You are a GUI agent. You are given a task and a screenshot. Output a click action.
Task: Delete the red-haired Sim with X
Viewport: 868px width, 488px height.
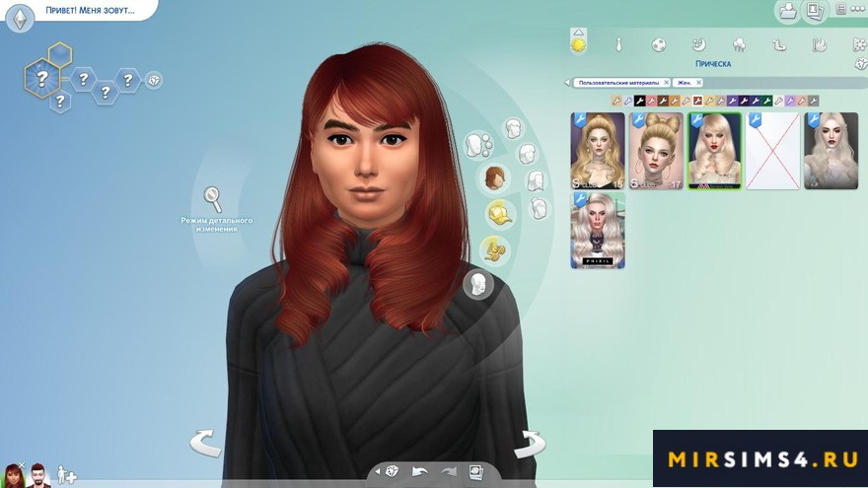[x=22, y=465]
